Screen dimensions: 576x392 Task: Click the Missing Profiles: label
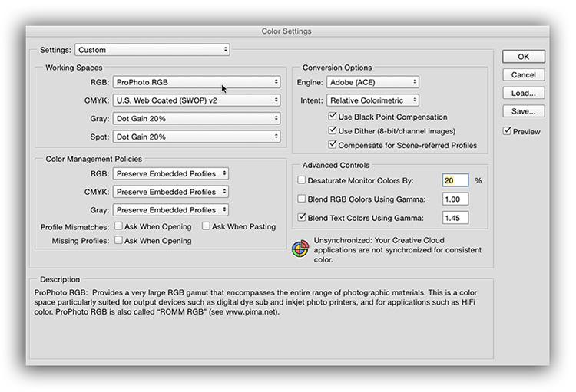click(x=81, y=241)
